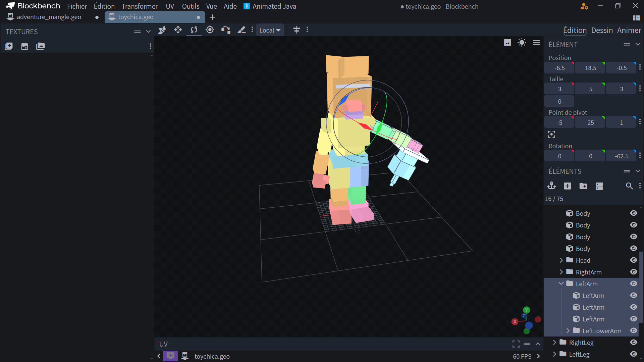This screenshot has width=644, height=362.
Task: Toggle visibility of last Body cube
Action: coord(633,248)
